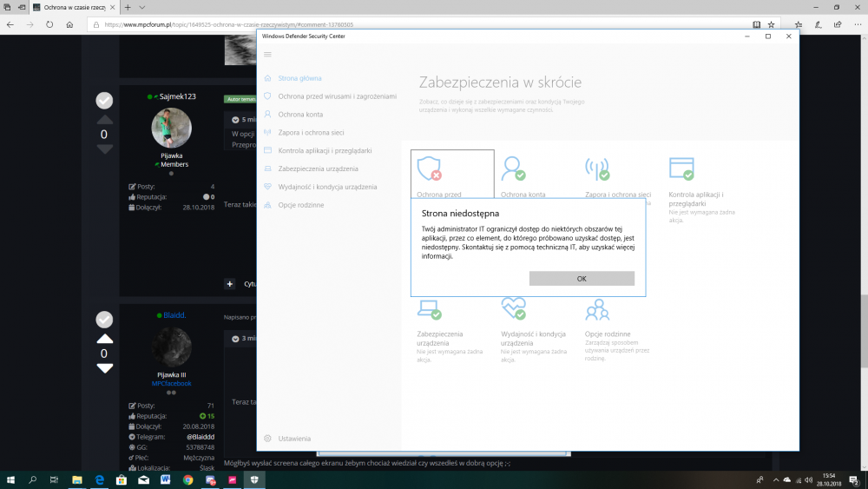Viewport: 868px width, 489px height.
Task: Open the Windows action center notifications
Action: pyautogui.click(x=854, y=480)
